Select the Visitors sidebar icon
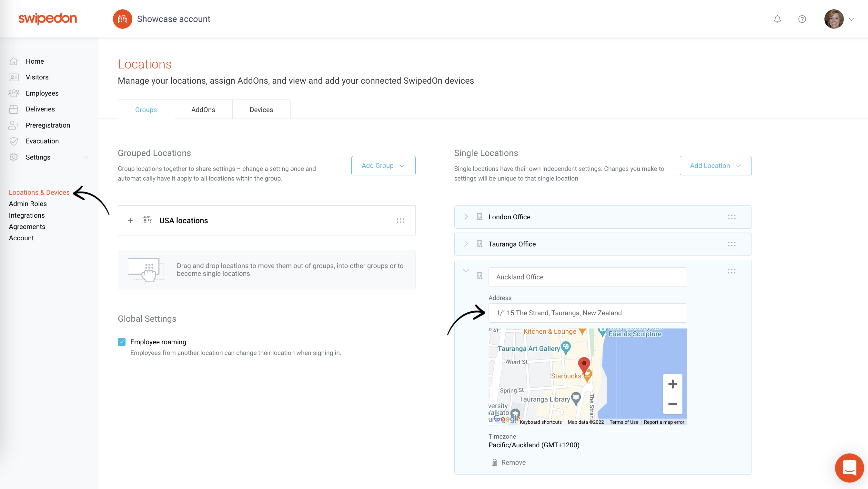Image resolution: width=868 pixels, height=489 pixels. coord(14,77)
